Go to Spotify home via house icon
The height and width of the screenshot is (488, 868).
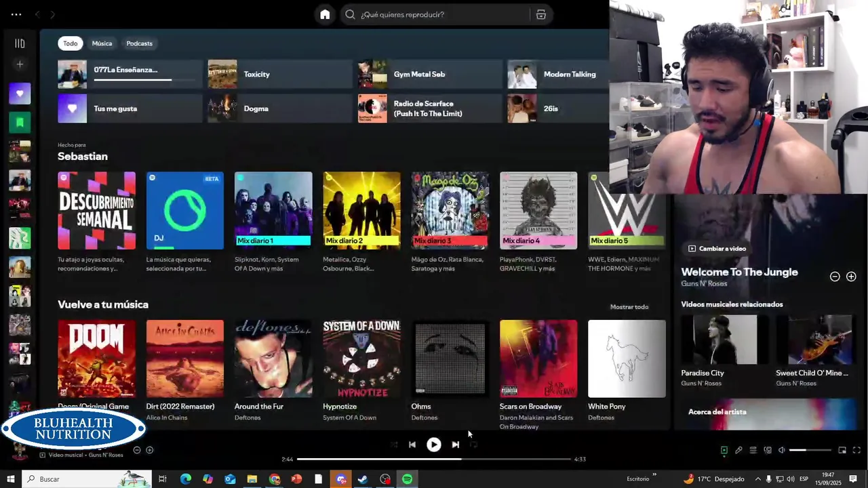(x=325, y=14)
